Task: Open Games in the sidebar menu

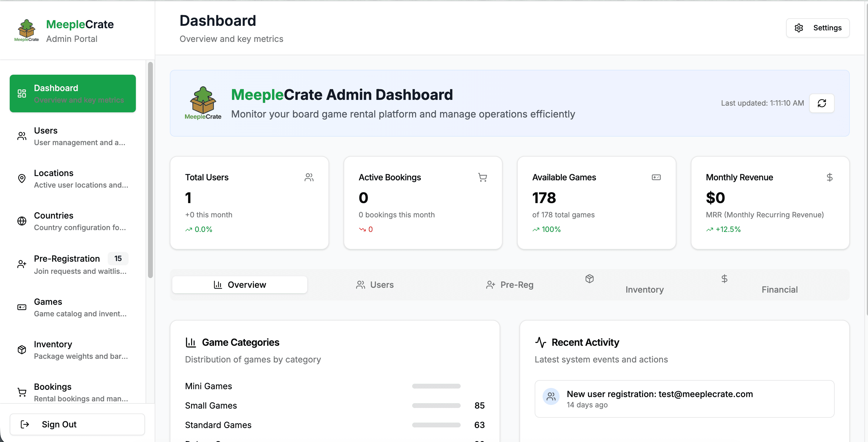Action: [73, 307]
